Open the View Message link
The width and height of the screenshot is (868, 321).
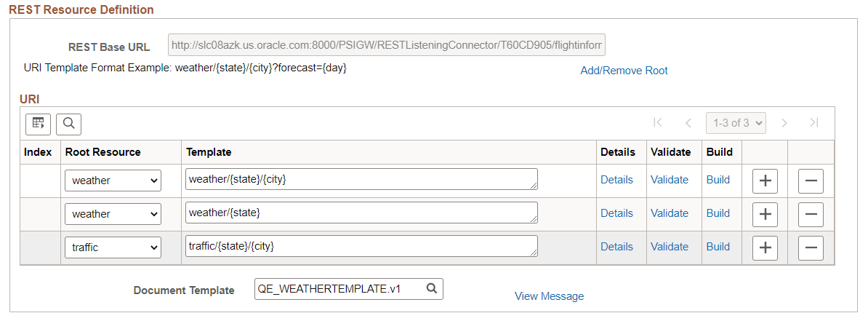549,296
